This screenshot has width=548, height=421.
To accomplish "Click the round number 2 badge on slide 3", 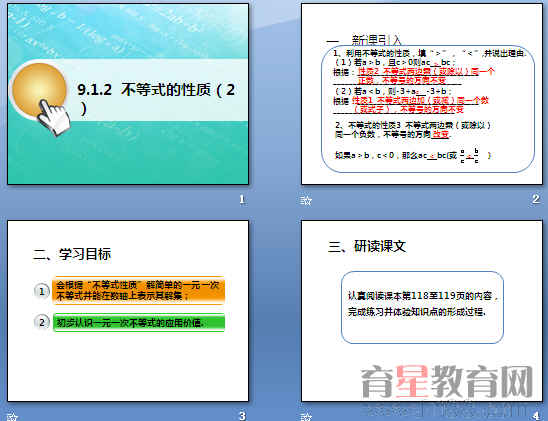I will (42, 322).
